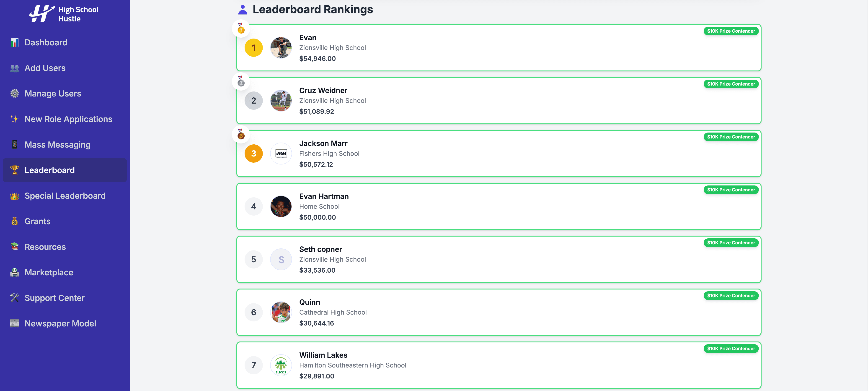The image size is (868, 391).
Task: Click Seth copner's $10K Prize Contender badge
Action: click(731, 242)
